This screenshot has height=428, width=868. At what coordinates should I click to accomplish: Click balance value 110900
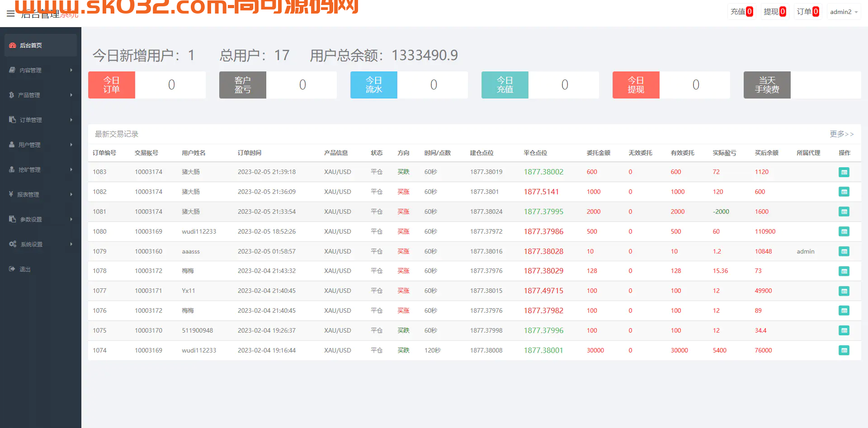point(765,231)
